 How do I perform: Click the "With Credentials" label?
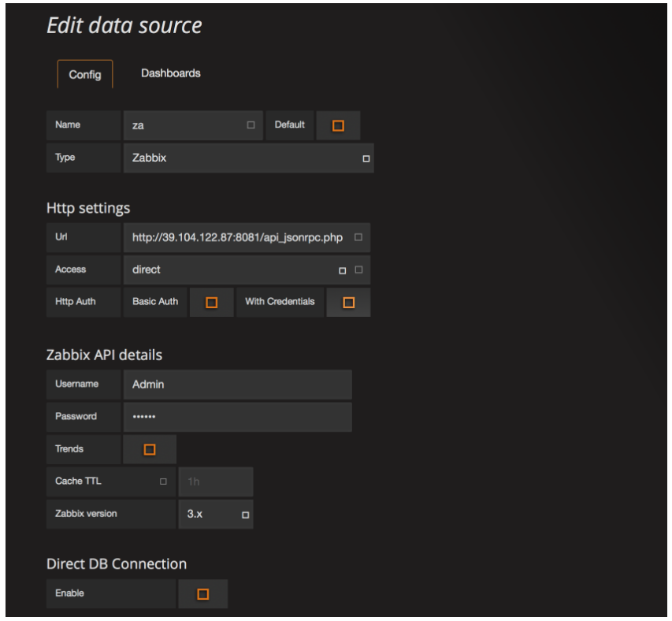(x=280, y=302)
